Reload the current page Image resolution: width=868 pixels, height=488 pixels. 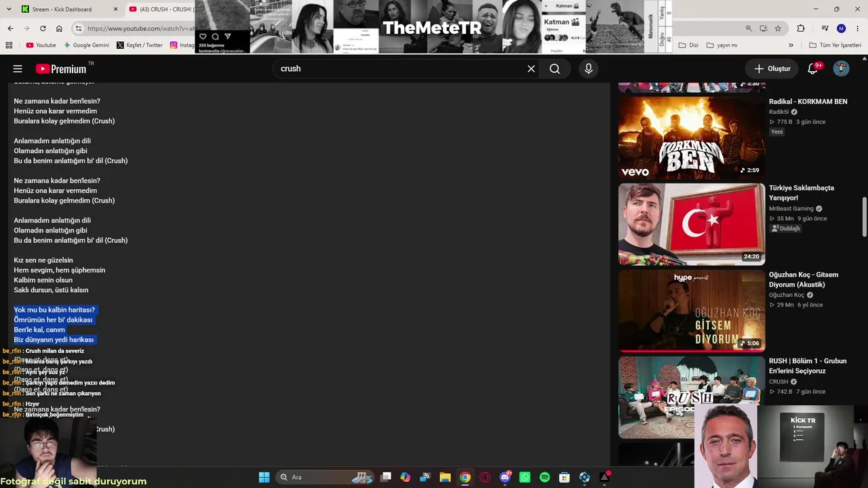point(43,28)
